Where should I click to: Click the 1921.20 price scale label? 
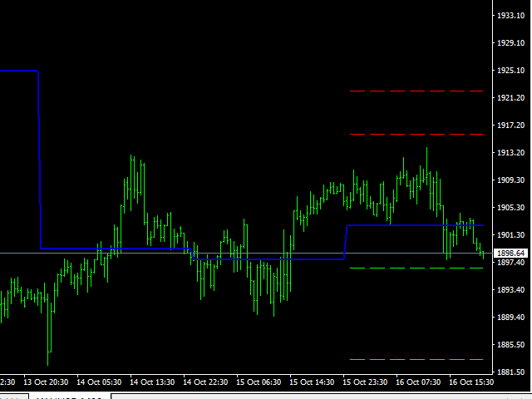click(511, 98)
